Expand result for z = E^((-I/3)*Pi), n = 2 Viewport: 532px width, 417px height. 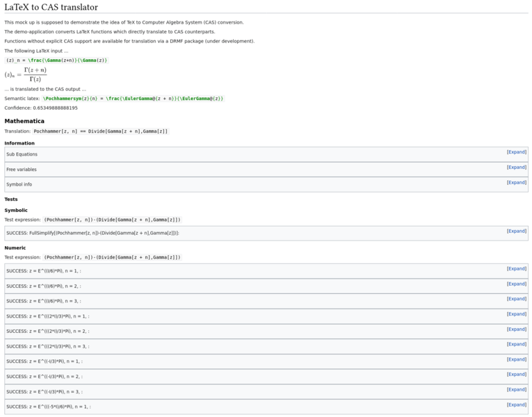(516, 375)
